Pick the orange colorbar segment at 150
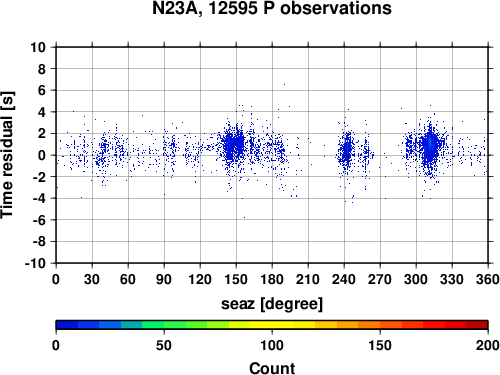 pos(380,325)
